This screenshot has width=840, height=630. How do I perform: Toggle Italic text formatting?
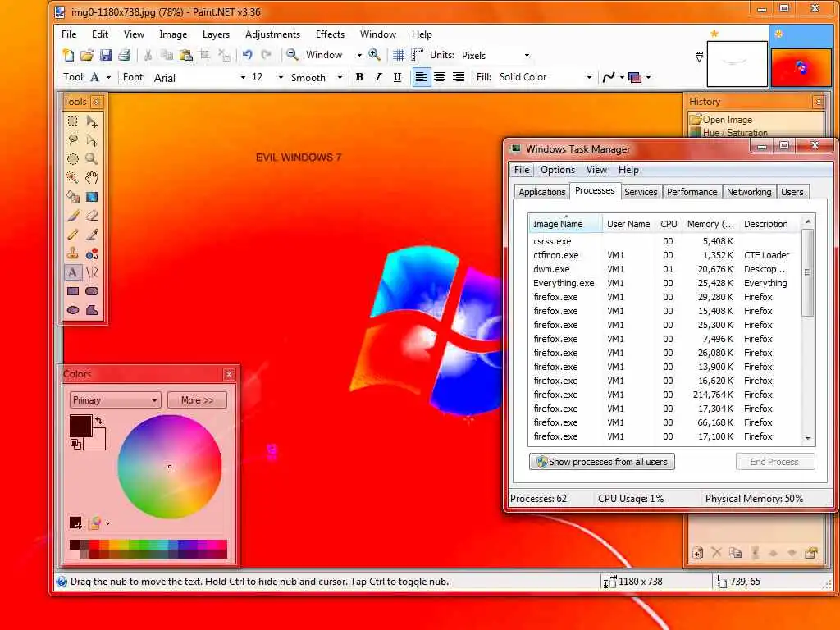click(x=379, y=77)
